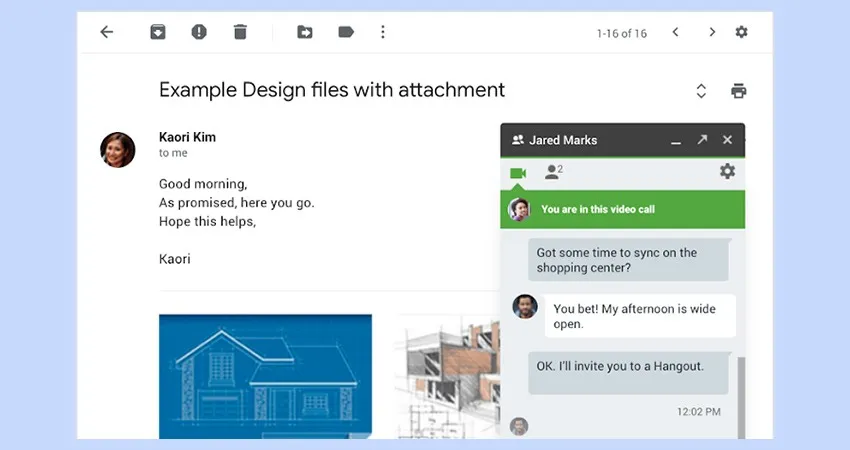Click the email subject 'Example Design files with attachment'
The width and height of the screenshot is (850, 450).
click(x=332, y=89)
